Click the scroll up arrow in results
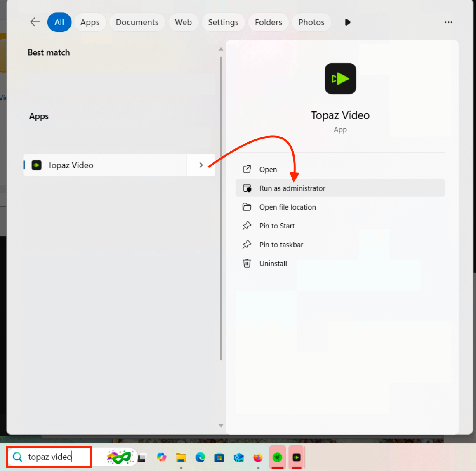Screen dimensions: 476x471 click(221, 49)
